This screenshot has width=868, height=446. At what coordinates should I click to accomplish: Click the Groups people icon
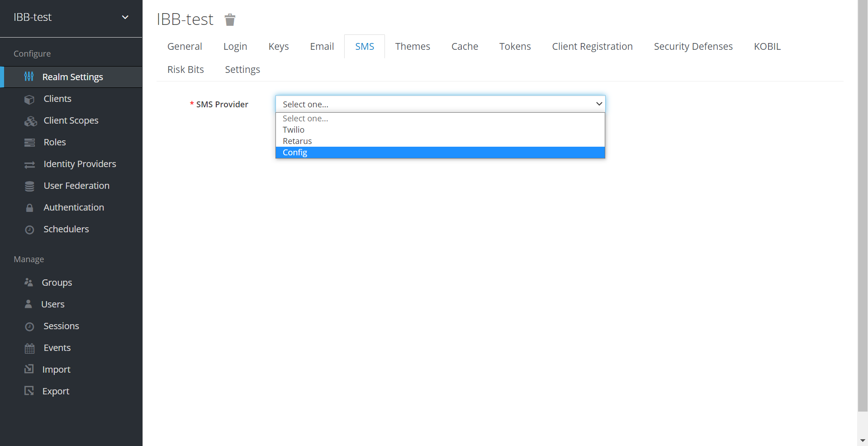tap(28, 282)
